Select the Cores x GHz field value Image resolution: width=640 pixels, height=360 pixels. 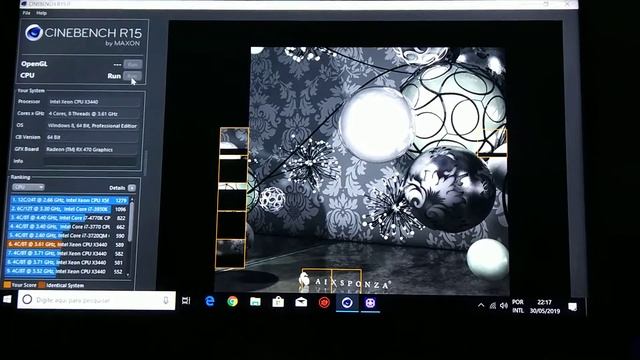93,113
